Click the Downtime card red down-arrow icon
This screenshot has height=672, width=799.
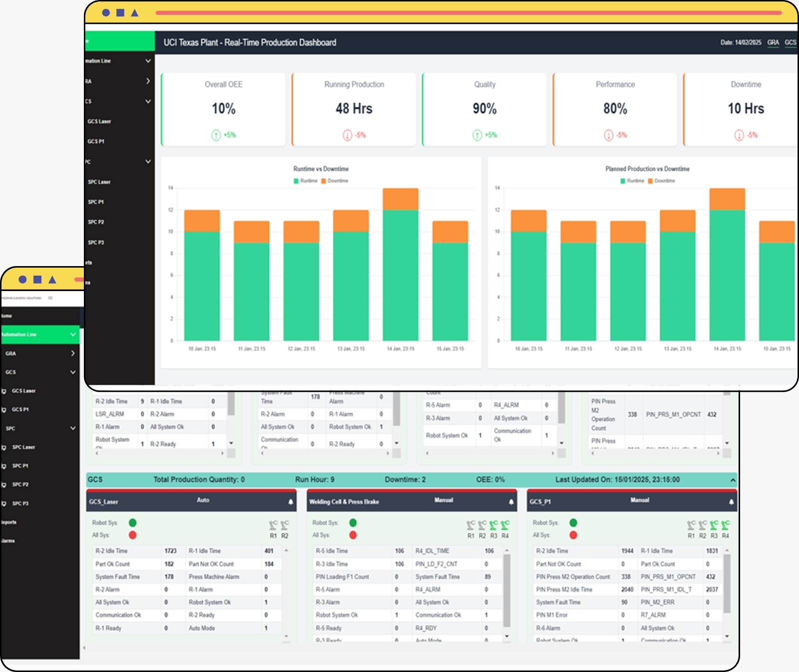[x=739, y=135]
